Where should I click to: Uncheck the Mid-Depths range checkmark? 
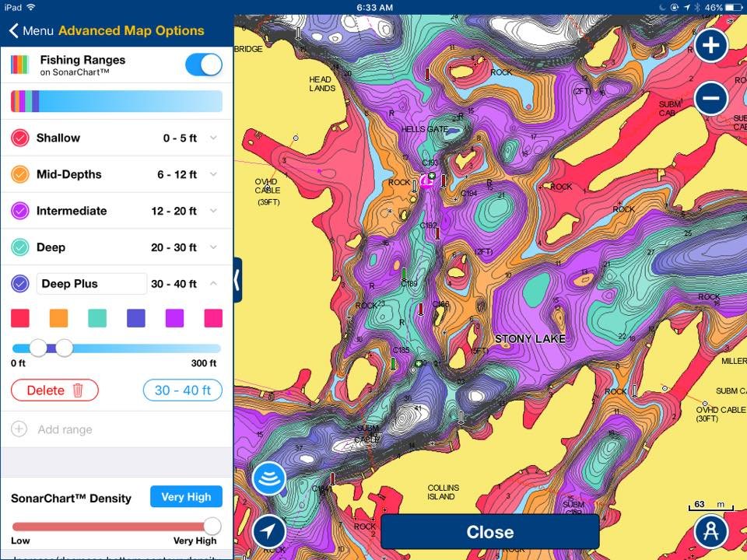(x=20, y=174)
